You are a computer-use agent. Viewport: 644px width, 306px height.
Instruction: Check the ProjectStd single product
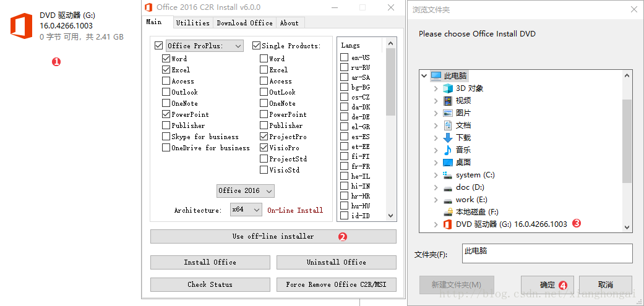(x=264, y=158)
